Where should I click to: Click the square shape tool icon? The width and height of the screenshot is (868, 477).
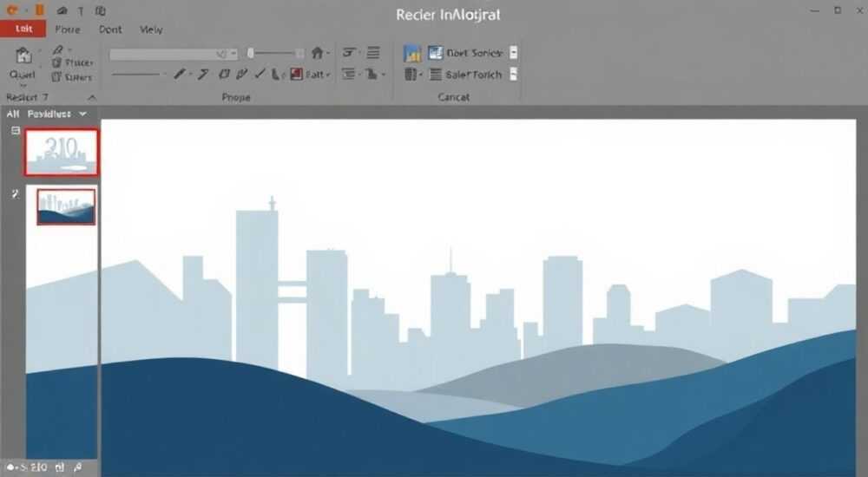(223, 74)
